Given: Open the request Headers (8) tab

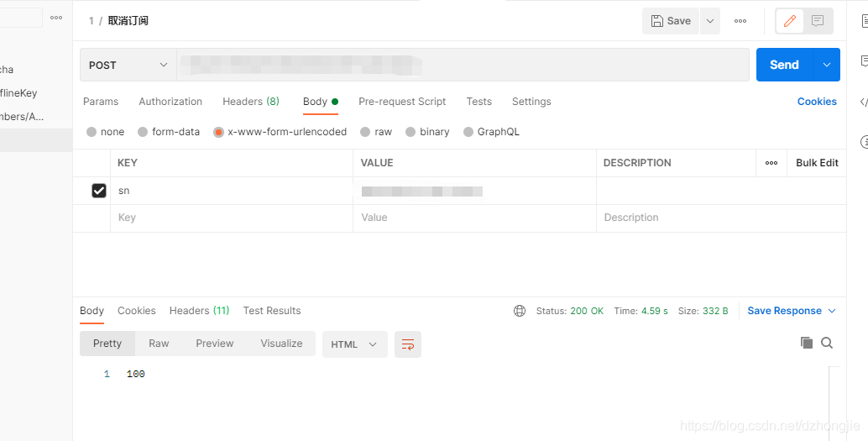Looking at the screenshot, I should pyautogui.click(x=251, y=102).
